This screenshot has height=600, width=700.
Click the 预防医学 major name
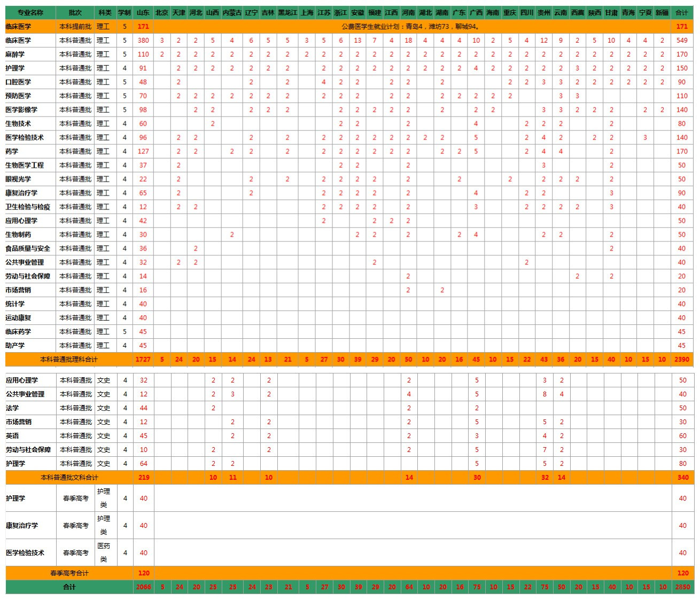[18, 96]
